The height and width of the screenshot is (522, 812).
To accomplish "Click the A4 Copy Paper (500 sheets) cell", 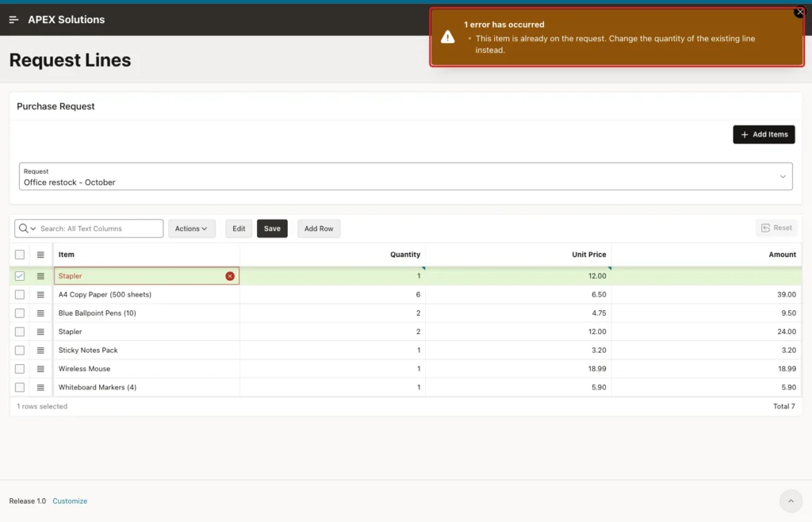I will click(x=147, y=294).
